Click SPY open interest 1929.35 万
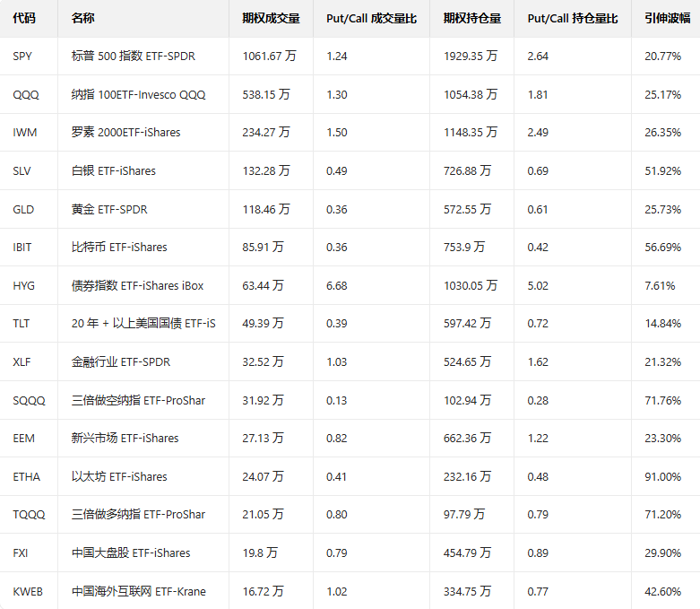 click(x=471, y=56)
